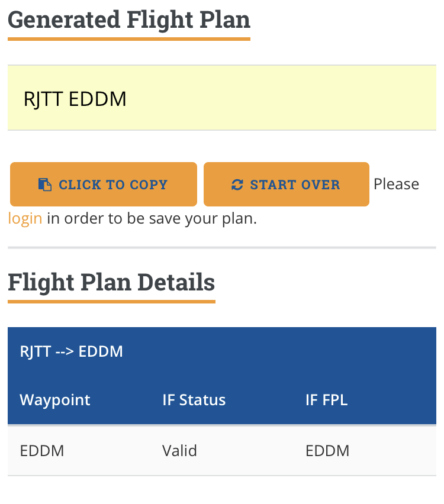Click the orange underline below Flight Plan Details
The width and height of the screenshot is (444, 504).
111,302
